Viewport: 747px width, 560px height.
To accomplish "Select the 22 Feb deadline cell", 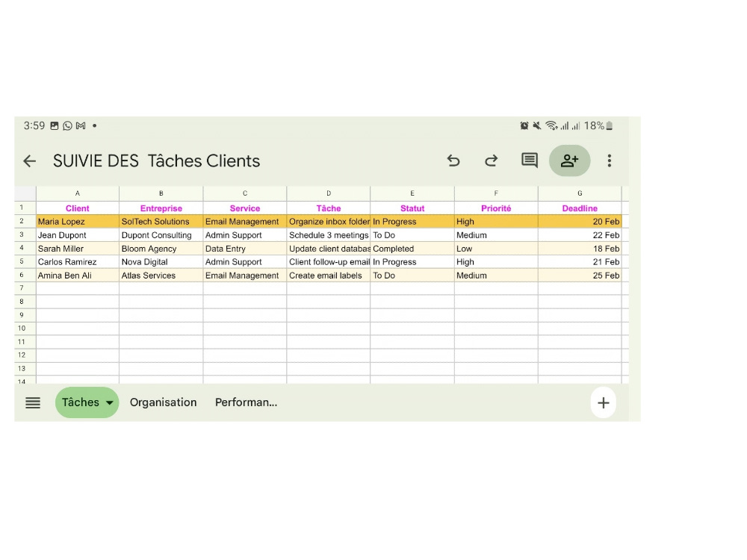I will (x=580, y=235).
